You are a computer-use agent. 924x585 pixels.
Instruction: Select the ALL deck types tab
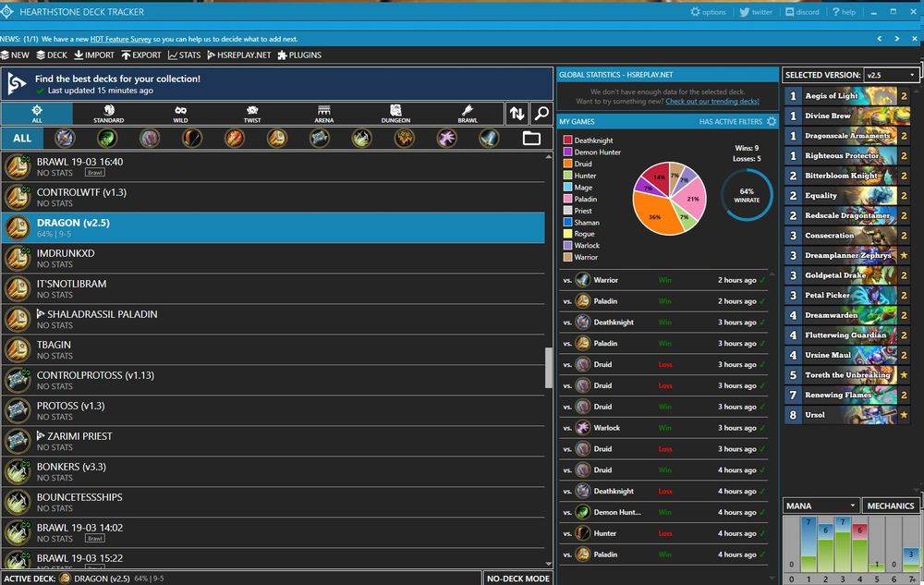coord(37,114)
